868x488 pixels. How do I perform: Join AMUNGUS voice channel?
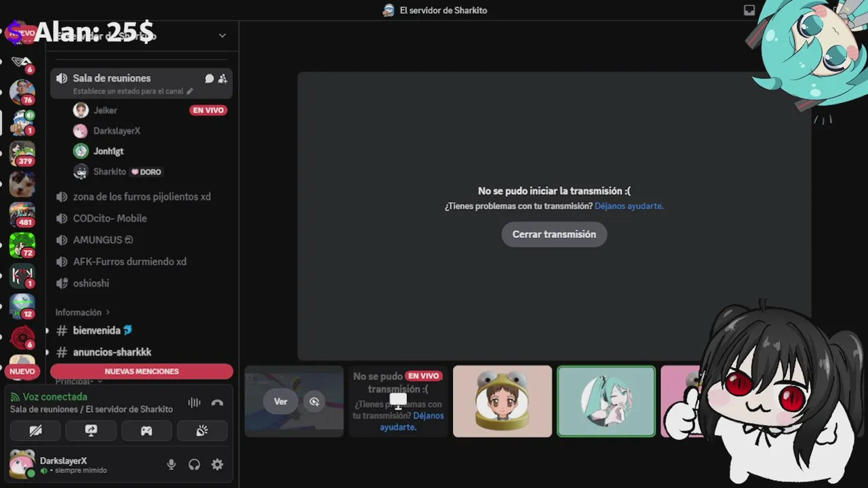(x=141, y=240)
